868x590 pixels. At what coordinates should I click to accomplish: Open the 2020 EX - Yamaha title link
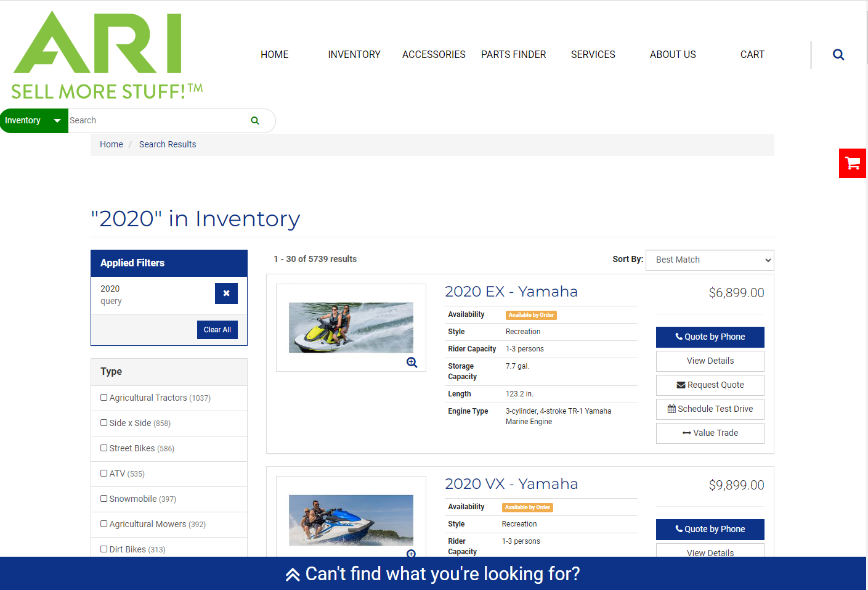[511, 292]
